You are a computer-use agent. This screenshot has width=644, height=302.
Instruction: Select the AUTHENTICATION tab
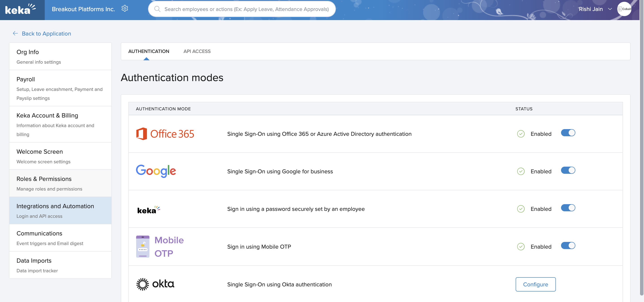point(149,51)
